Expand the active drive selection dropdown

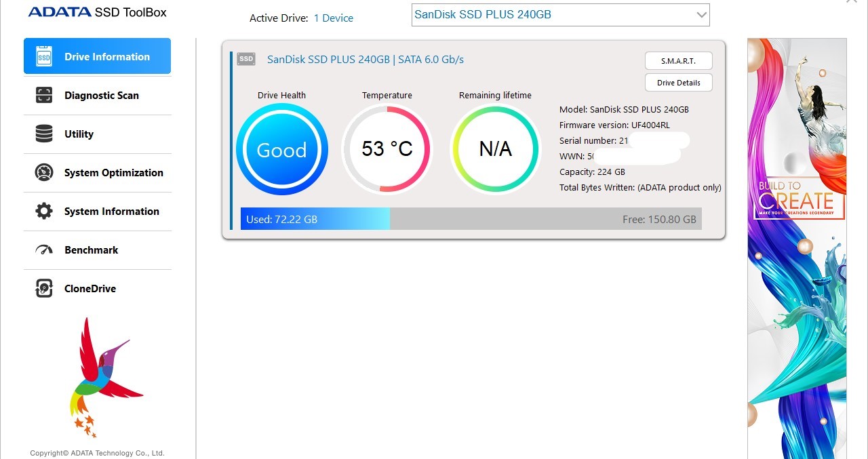[x=560, y=15]
